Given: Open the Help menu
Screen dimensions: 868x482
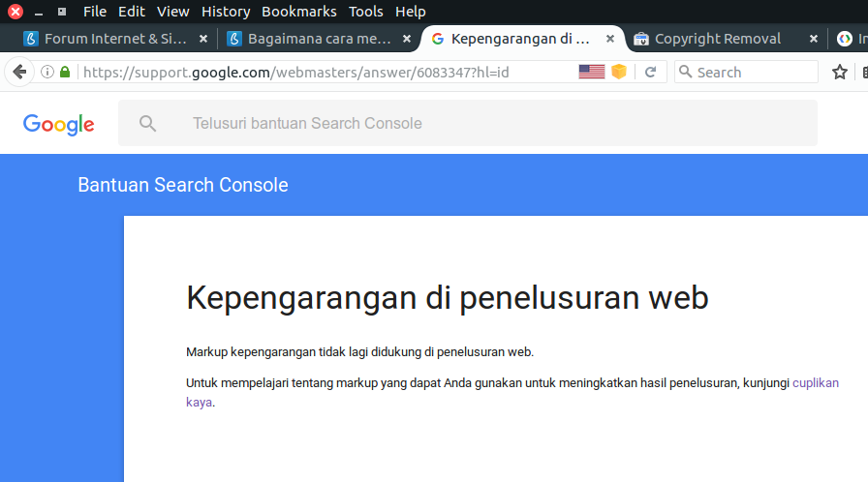Looking at the screenshot, I should pos(410,12).
